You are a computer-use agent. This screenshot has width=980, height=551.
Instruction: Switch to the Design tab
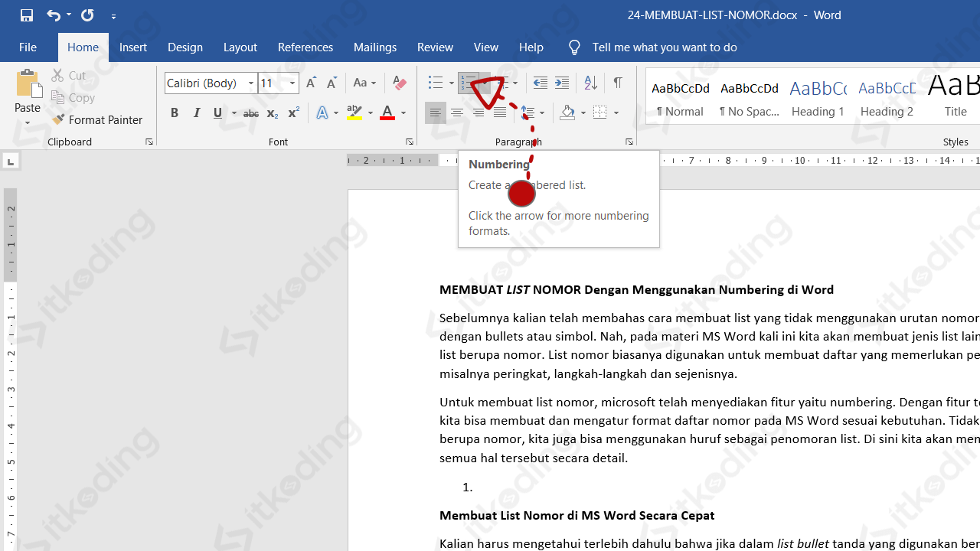point(185,47)
